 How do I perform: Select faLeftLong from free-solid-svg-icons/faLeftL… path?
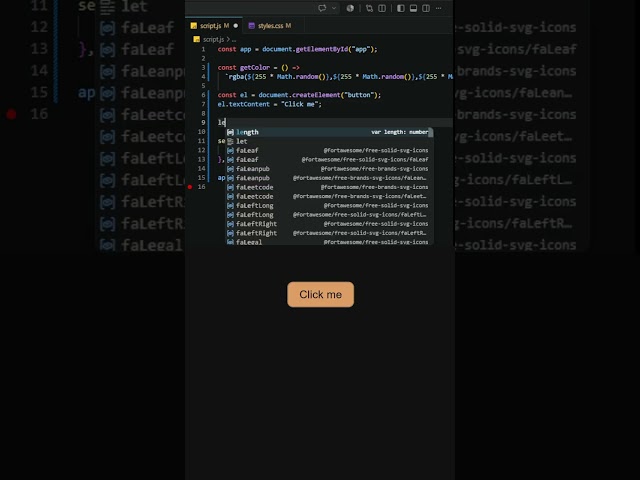tap(329, 215)
